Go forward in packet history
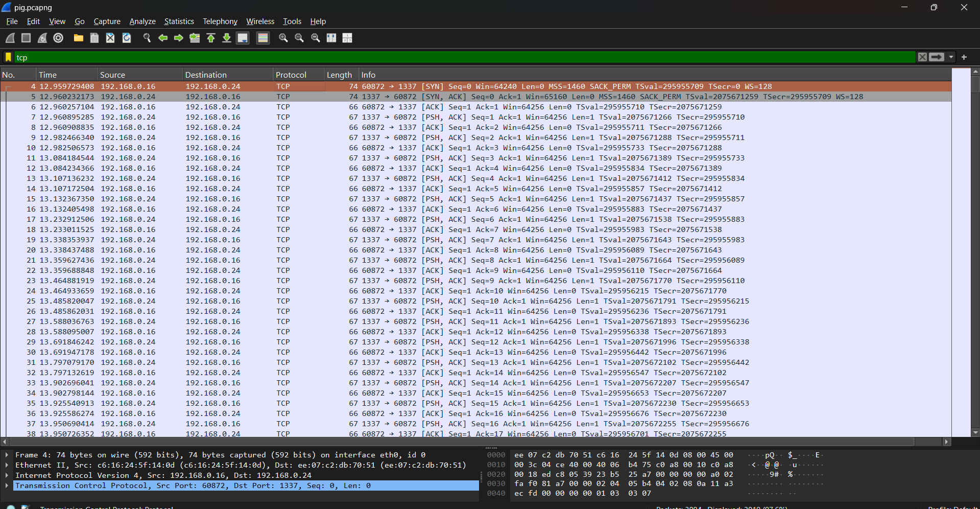This screenshot has height=509, width=980. [179, 38]
